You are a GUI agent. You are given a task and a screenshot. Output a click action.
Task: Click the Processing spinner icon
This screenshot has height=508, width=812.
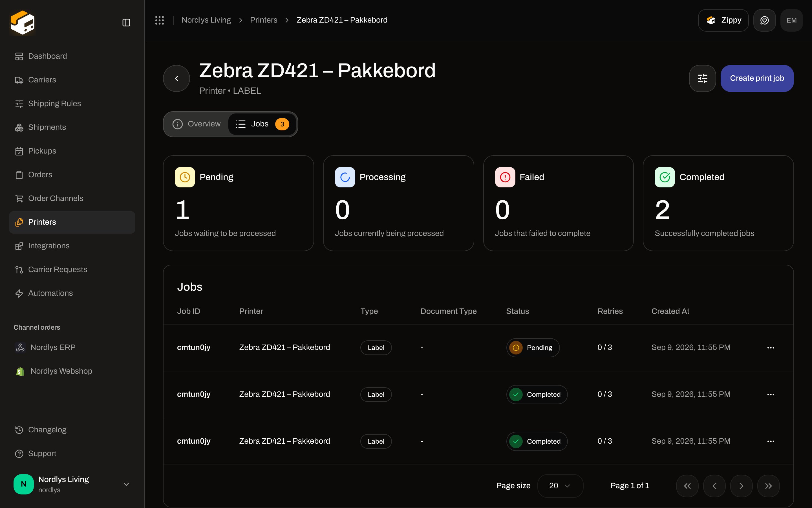(345, 177)
